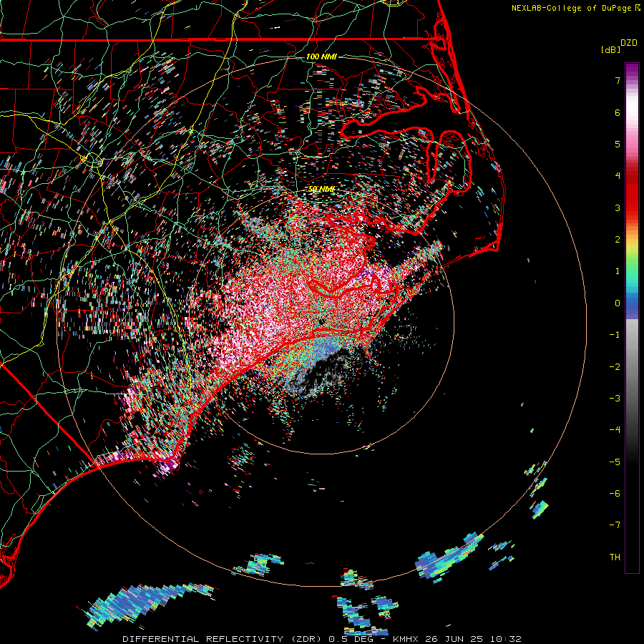Click the -7 value on the color scale
This screenshot has width=644, height=644.
point(615,525)
